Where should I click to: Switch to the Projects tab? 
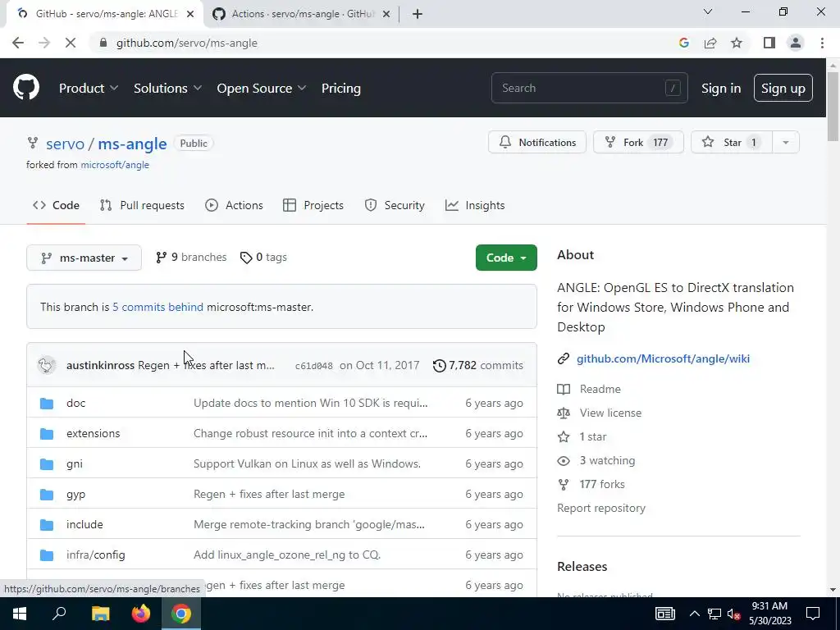pyautogui.click(x=313, y=205)
